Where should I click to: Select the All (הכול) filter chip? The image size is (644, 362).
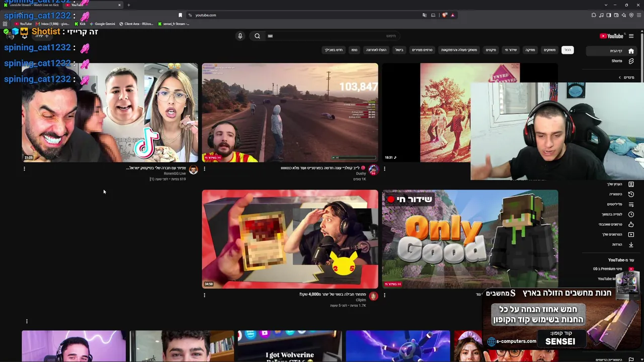coord(568,50)
